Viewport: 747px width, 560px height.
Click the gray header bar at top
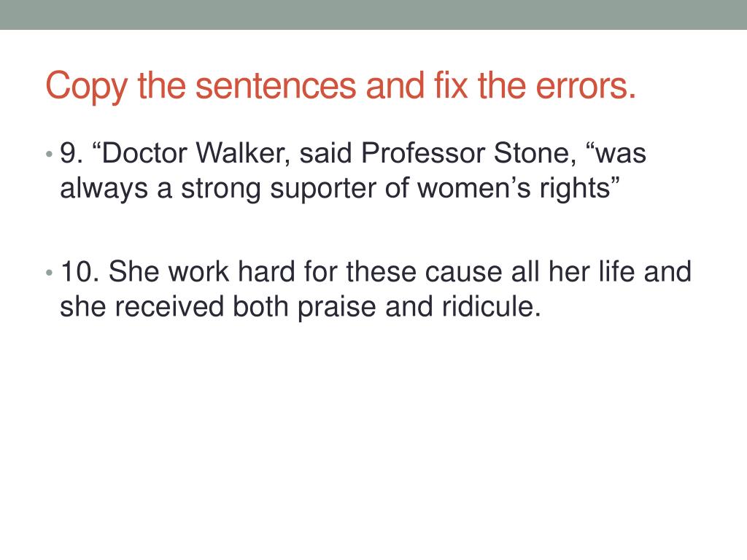[x=373, y=15]
